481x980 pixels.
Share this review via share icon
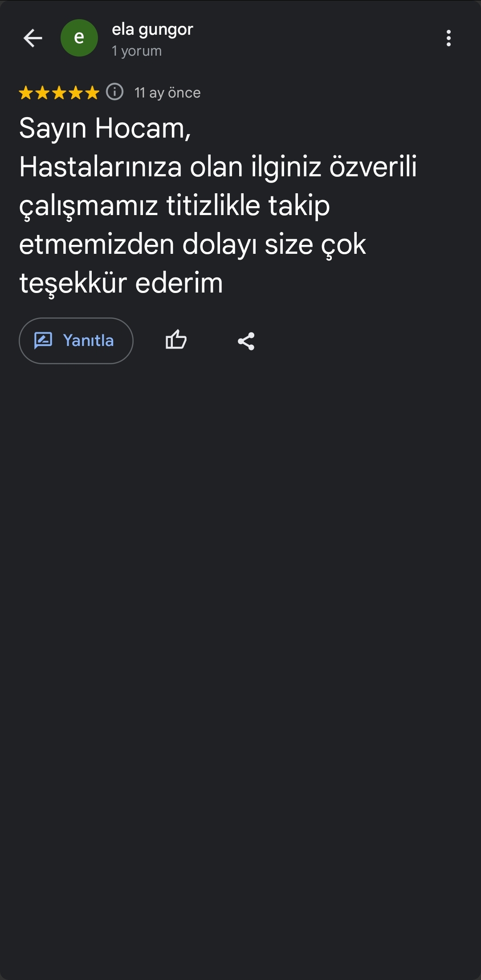coord(246,341)
